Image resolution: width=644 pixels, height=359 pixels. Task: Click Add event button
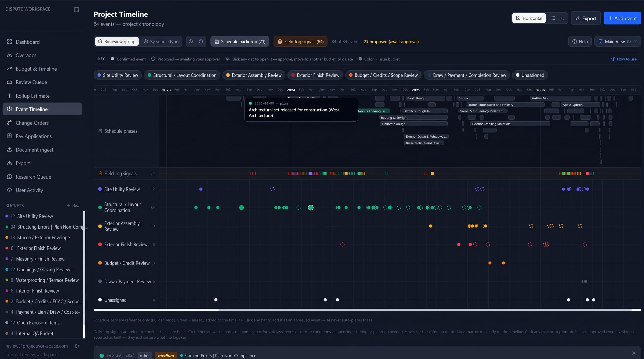(x=622, y=18)
